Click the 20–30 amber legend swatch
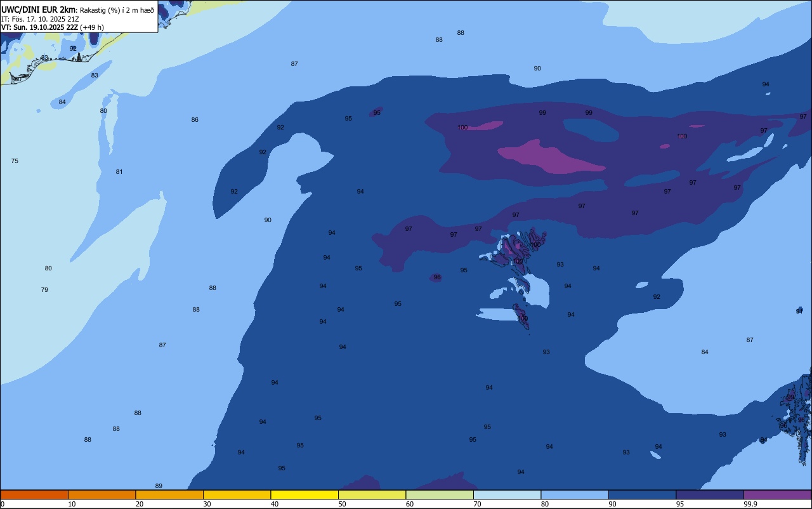Image resolution: width=812 pixels, height=509 pixels. pyautogui.click(x=169, y=494)
